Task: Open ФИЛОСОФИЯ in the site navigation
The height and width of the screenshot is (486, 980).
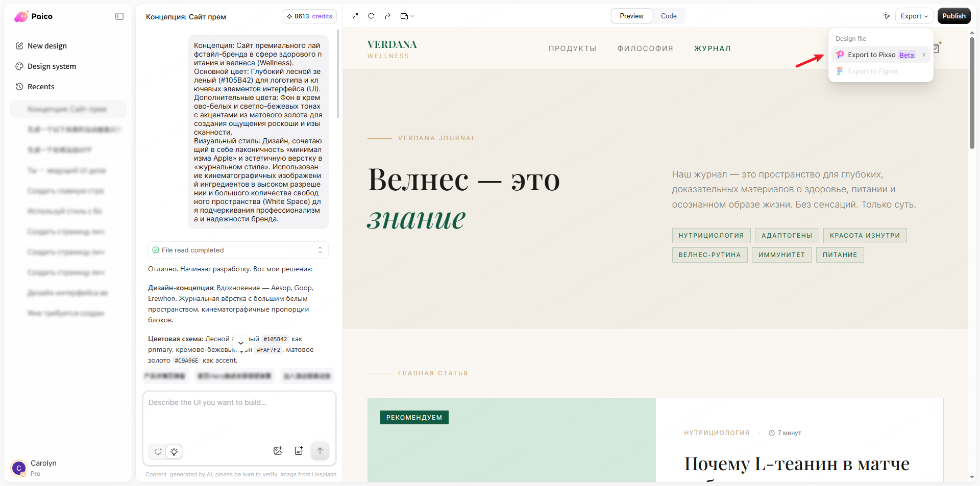Action: [645, 49]
